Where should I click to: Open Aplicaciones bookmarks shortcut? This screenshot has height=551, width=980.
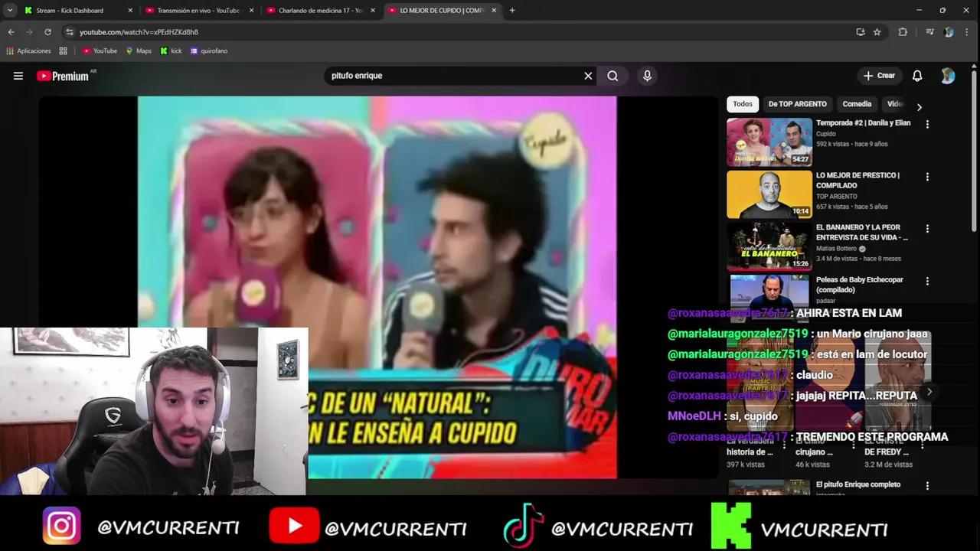28,51
